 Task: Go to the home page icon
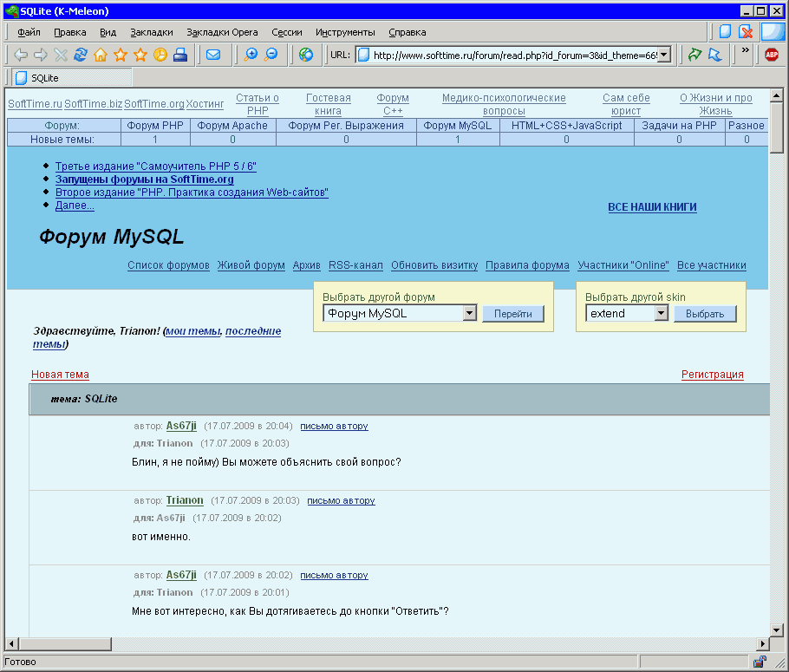click(101, 55)
